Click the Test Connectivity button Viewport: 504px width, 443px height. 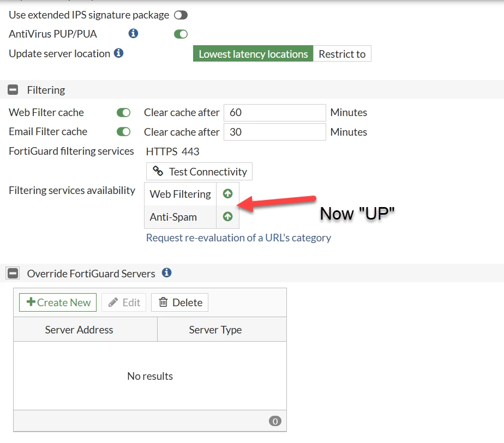[199, 172]
